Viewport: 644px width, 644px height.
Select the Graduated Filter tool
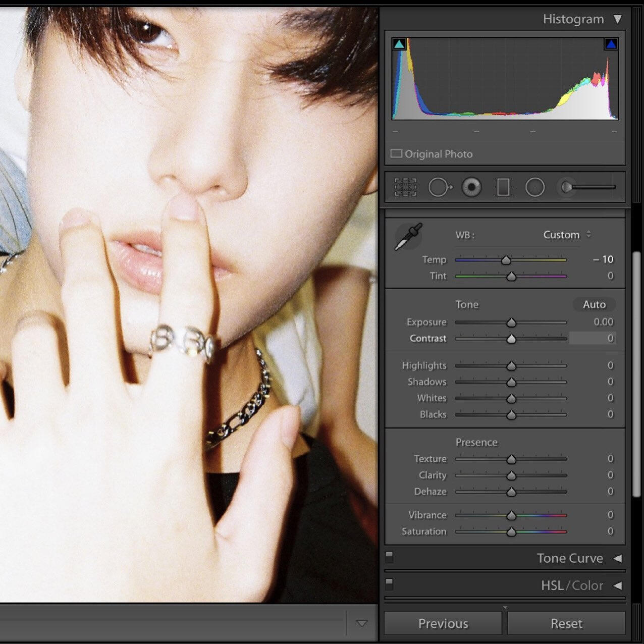[503, 187]
